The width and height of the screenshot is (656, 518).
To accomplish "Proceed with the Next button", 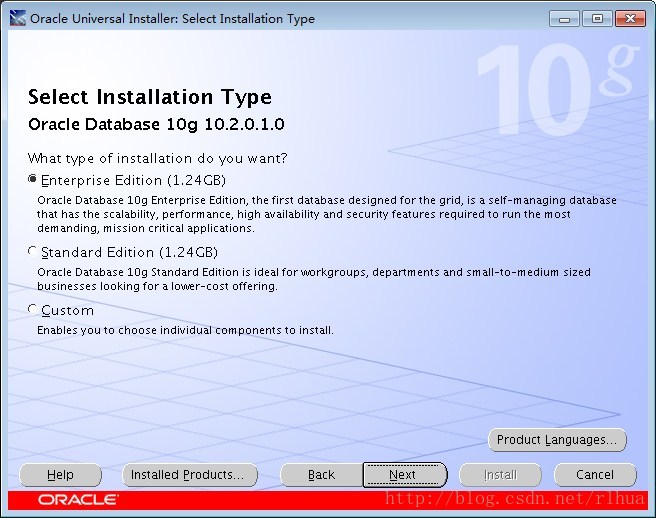I will click(x=405, y=475).
